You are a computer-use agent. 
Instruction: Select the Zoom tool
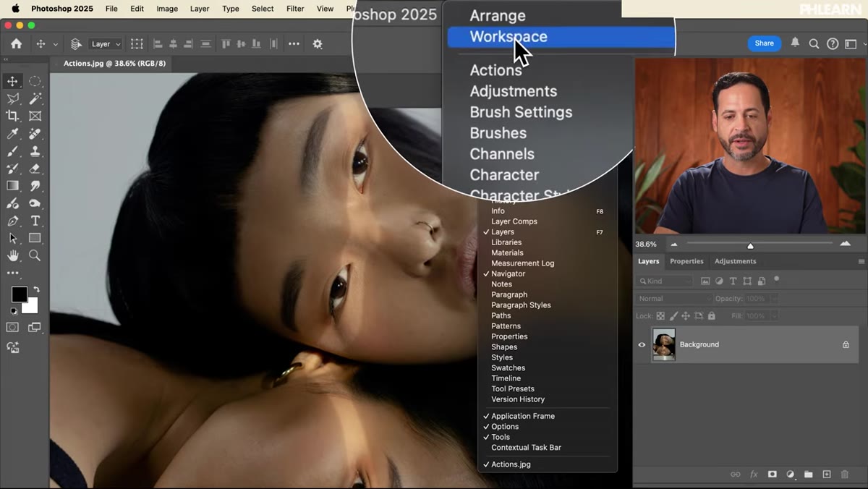click(35, 255)
